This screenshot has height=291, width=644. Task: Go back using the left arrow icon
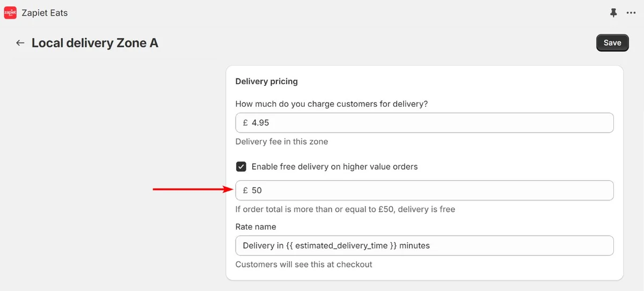(x=20, y=43)
